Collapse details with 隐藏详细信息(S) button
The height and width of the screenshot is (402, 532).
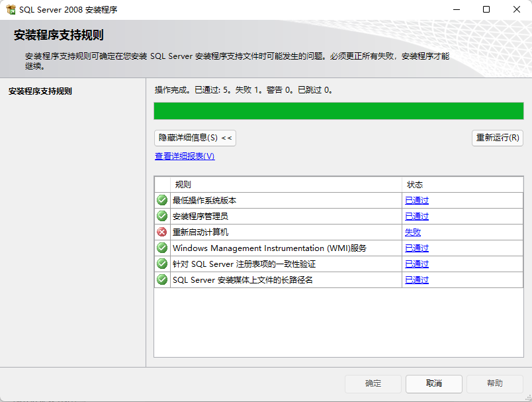[195, 138]
